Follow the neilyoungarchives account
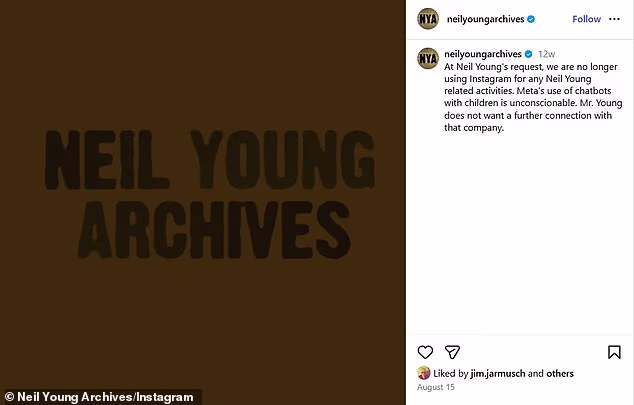The height and width of the screenshot is (405, 634). pyautogui.click(x=586, y=19)
